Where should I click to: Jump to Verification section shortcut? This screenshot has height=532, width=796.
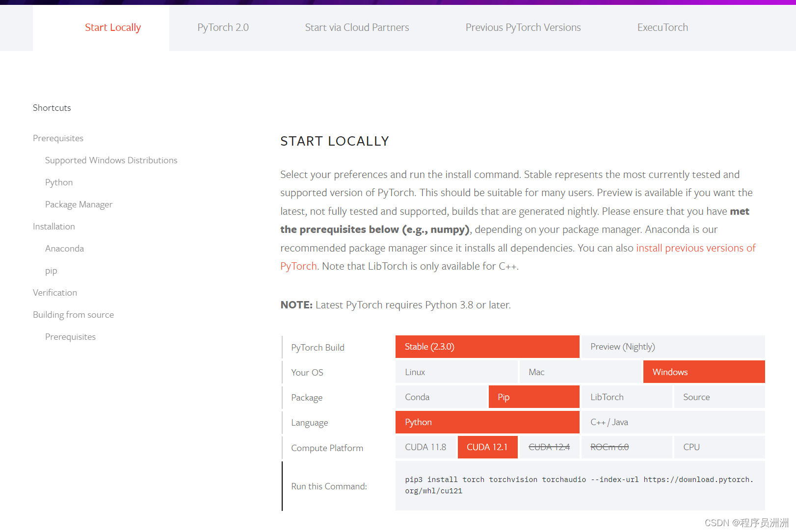[x=55, y=293]
